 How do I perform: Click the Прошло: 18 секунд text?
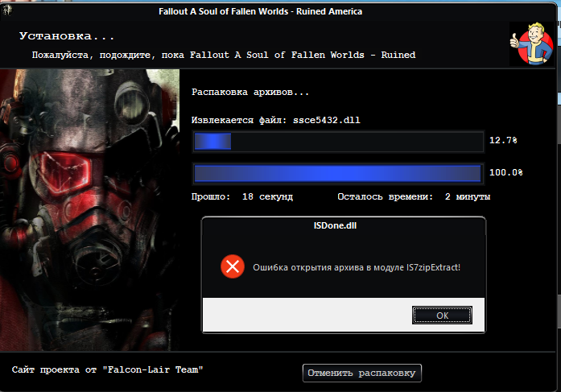click(242, 196)
